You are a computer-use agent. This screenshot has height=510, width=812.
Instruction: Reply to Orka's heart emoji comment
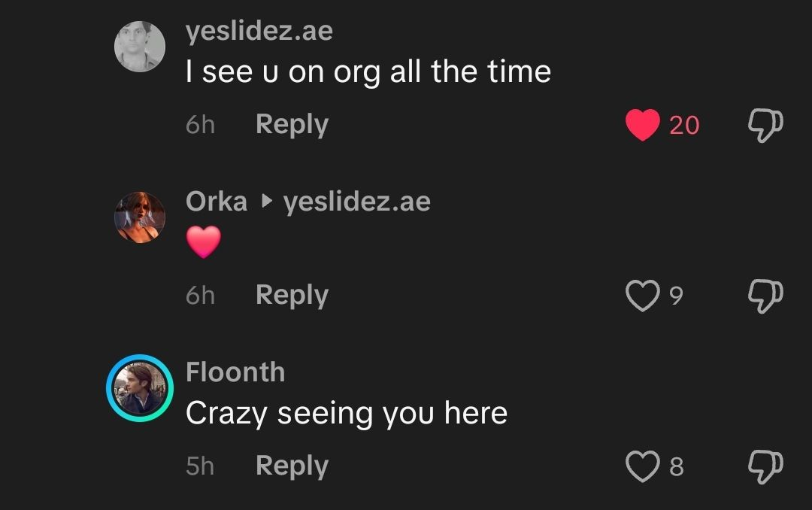coord(292,295)
